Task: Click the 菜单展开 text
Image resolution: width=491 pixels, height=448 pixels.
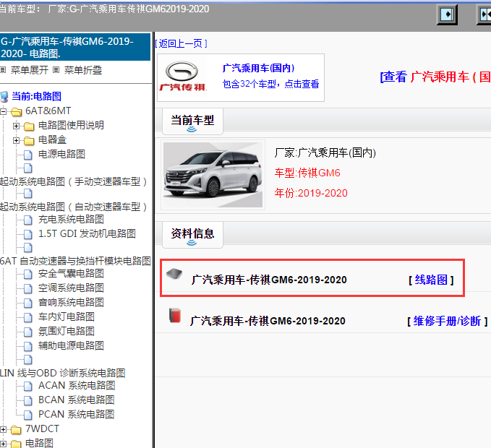Action: pos(30,70)
